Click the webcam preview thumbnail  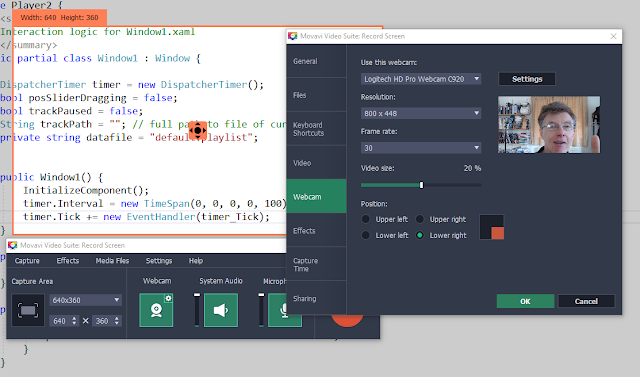point(549,124)
